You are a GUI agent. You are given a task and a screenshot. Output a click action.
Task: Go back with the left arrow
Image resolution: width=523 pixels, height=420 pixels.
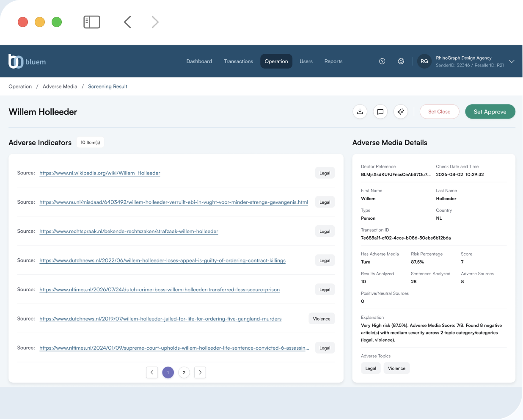tap(127, 22)
